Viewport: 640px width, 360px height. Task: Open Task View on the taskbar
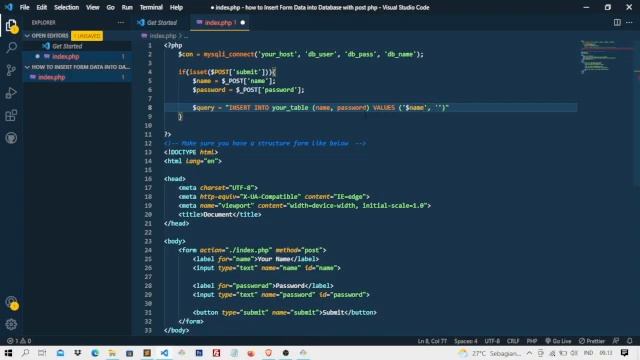[x=42, y=353]
